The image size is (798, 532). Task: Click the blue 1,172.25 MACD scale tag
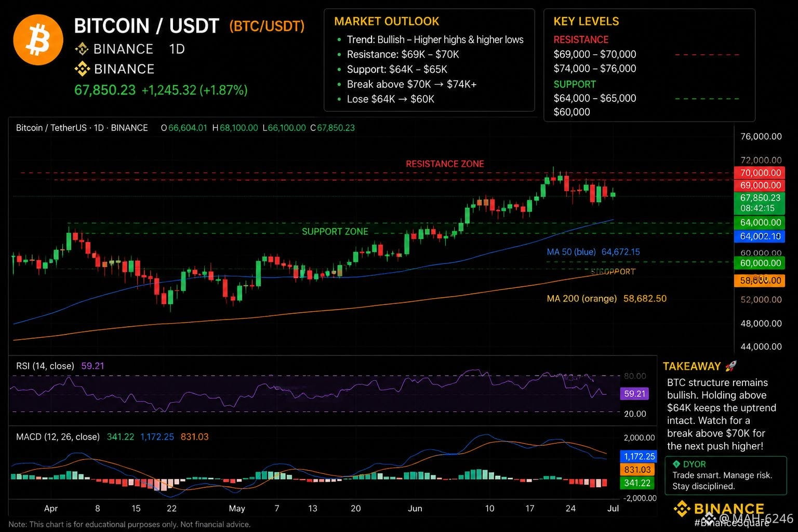point(639,457)
